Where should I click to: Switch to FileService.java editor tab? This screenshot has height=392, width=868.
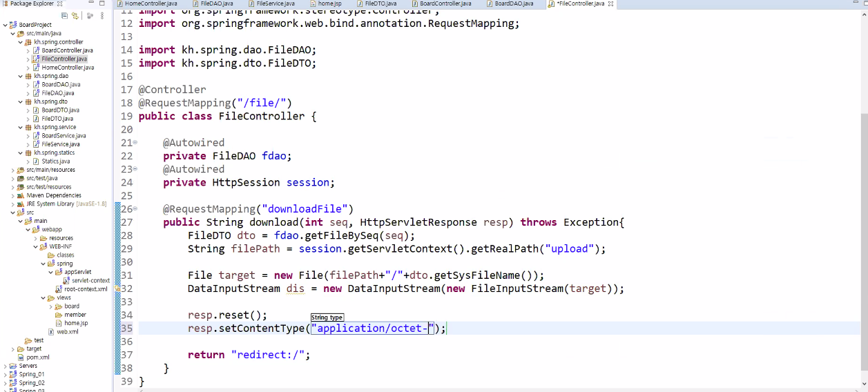tap(271, 3)
